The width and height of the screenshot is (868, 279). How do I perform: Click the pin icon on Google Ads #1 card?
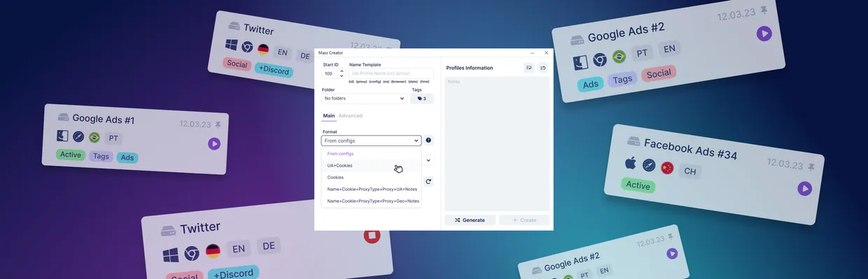[x=218, y=125]
